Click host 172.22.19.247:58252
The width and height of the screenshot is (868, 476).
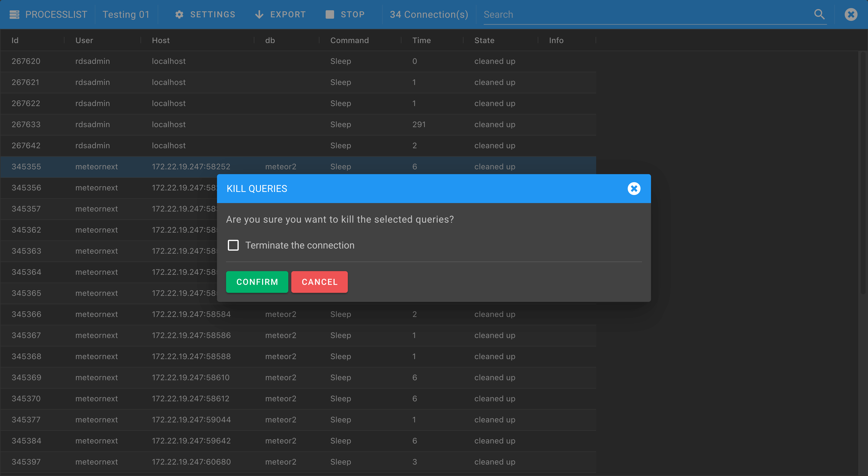pos(191,167)
